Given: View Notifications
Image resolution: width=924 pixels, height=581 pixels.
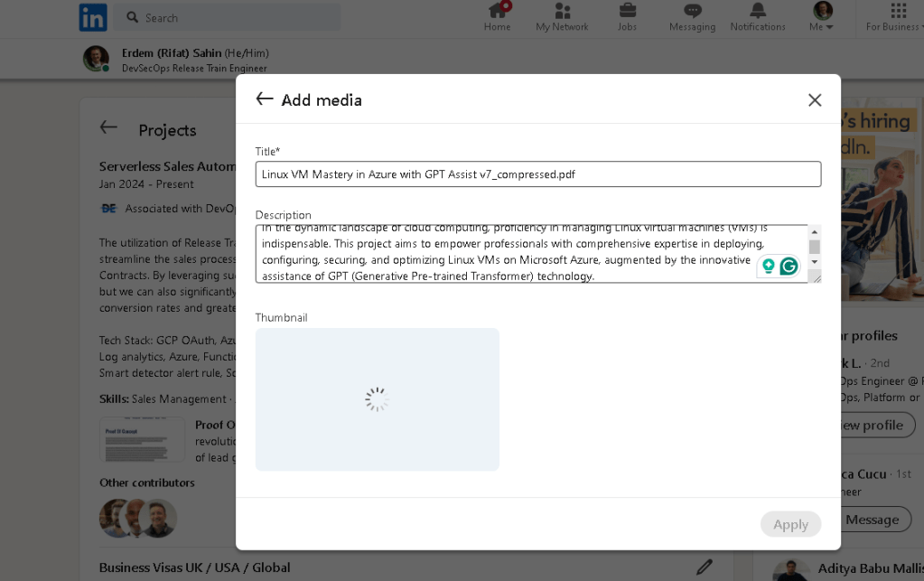Looking at the screenshot, I should (x=758, y=17).
